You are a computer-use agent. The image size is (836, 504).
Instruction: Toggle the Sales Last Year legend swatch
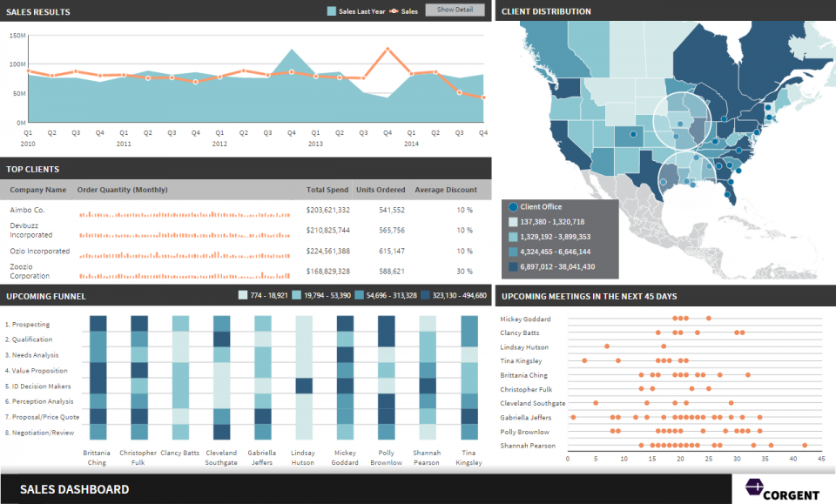(x=332, y=11)
